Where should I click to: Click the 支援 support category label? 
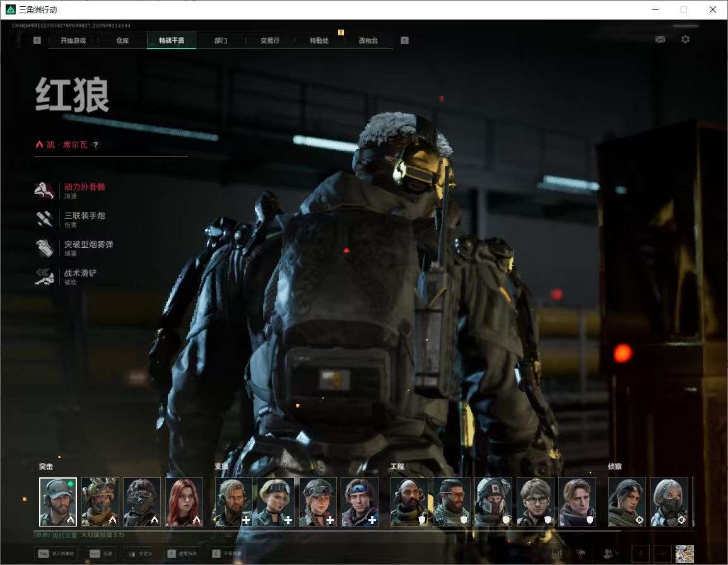[221, 467]
